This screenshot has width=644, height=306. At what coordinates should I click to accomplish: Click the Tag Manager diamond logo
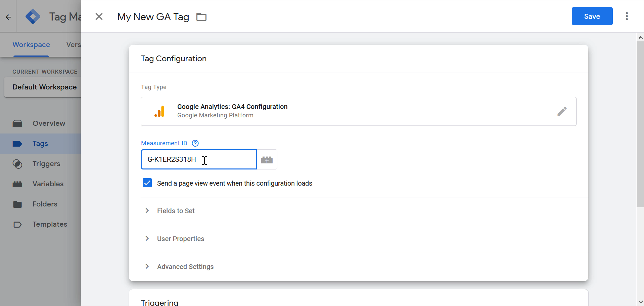(33, 16)
